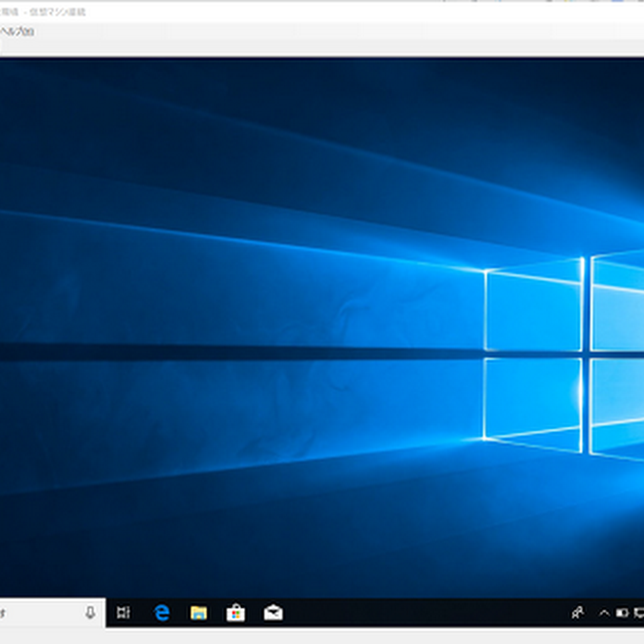Open the Mail app from the taskbar
This screenshot has height=644, width=644.
pos(273,613)
